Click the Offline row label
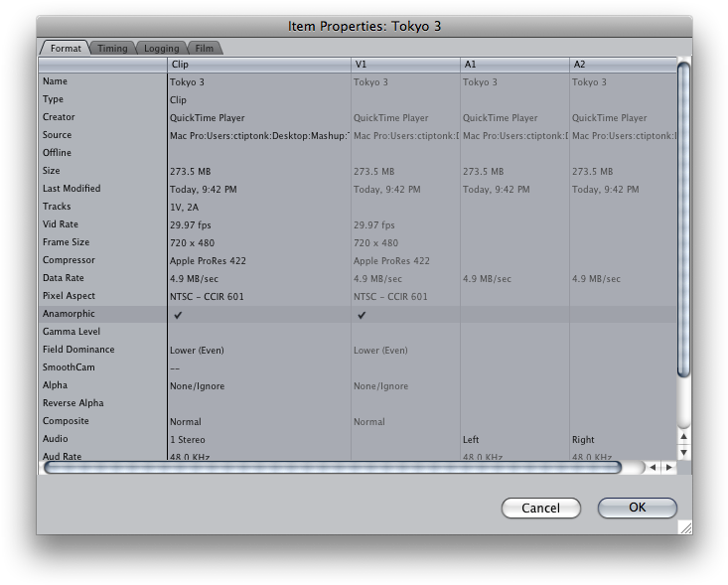 pos(57,153)
